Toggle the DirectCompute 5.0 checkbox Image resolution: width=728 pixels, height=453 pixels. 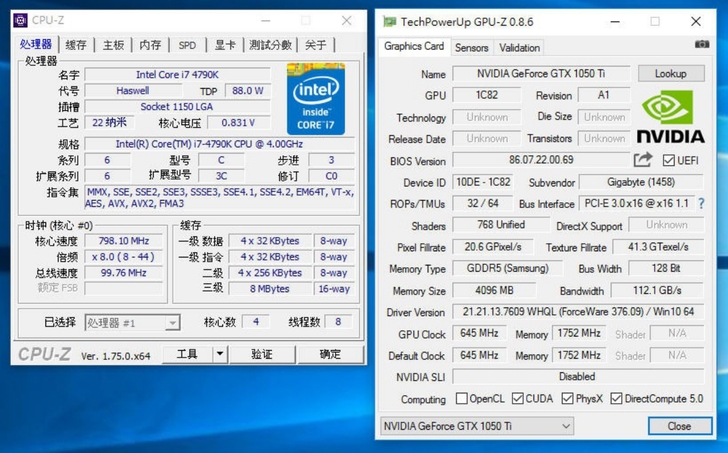click(616, 399)
